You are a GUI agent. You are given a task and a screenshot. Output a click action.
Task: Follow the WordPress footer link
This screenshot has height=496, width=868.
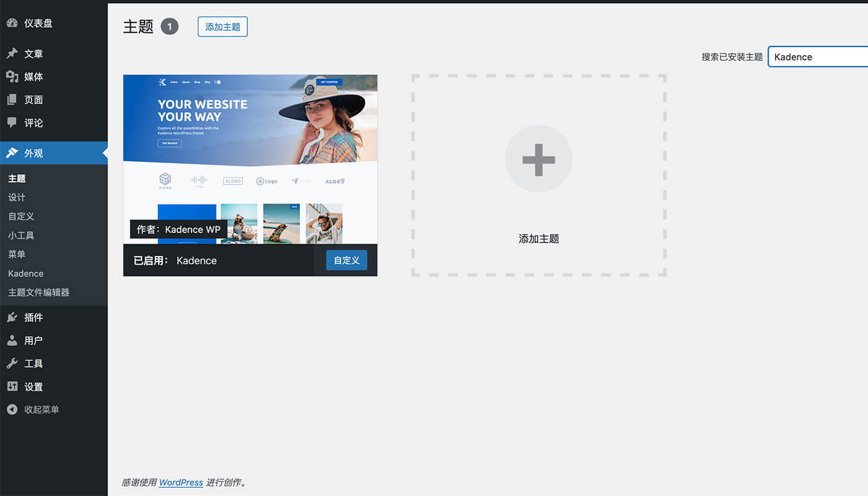[181, 482]
